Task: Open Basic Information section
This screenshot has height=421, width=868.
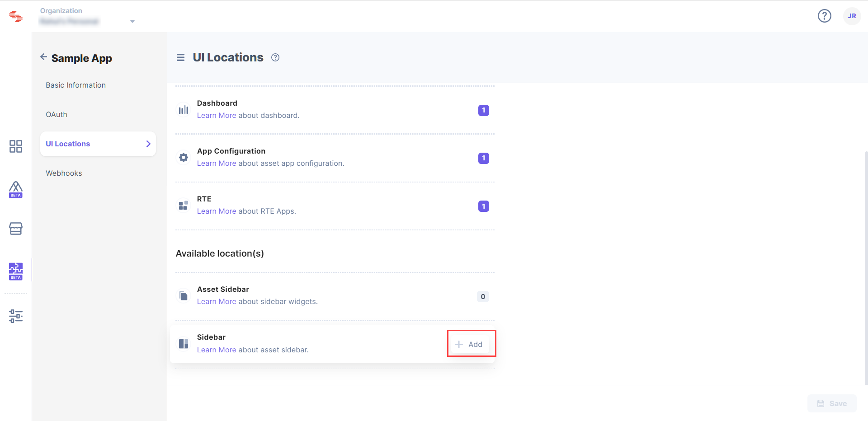Action: [75, 85]
